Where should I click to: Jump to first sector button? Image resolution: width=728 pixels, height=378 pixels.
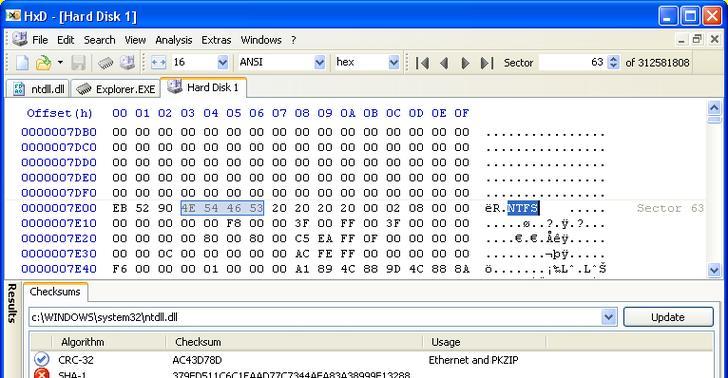[422, 63]
